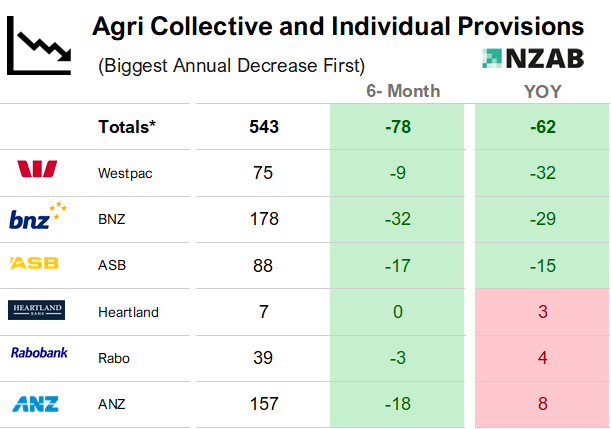This screenshot has height=429, width=611.
Task: Click the yellow ASB logo
Action: (x=34, y=264)
